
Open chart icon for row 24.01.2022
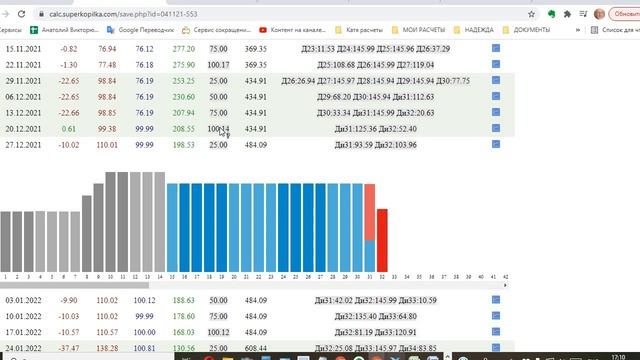coord(496,347)
